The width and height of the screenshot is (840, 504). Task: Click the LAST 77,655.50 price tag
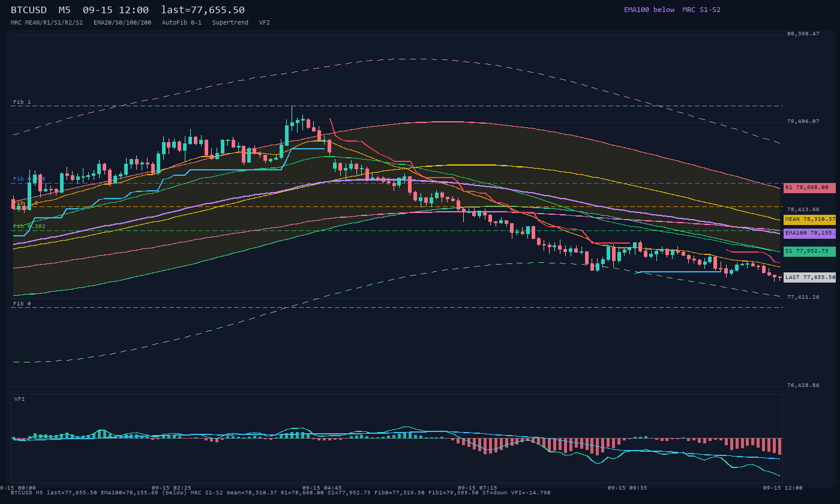point(809,277)
